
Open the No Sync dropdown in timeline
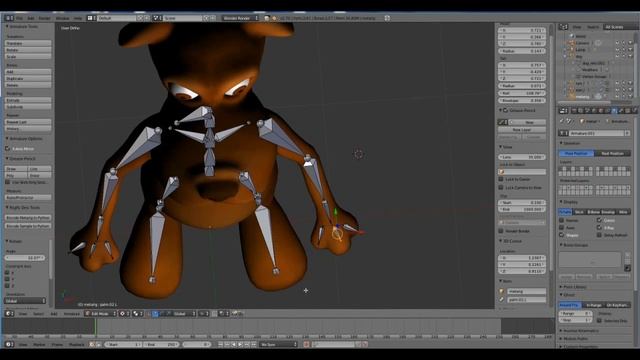point(278,344)
